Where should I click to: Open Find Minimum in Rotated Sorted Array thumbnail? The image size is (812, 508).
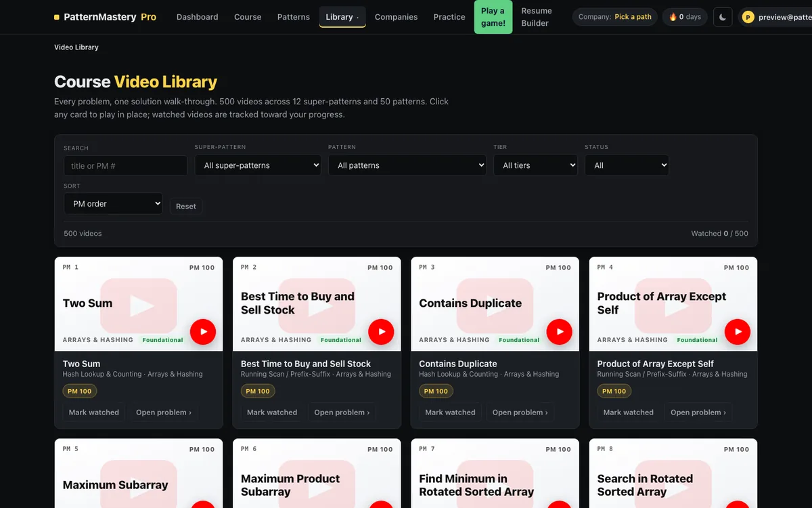click(495, 474)
